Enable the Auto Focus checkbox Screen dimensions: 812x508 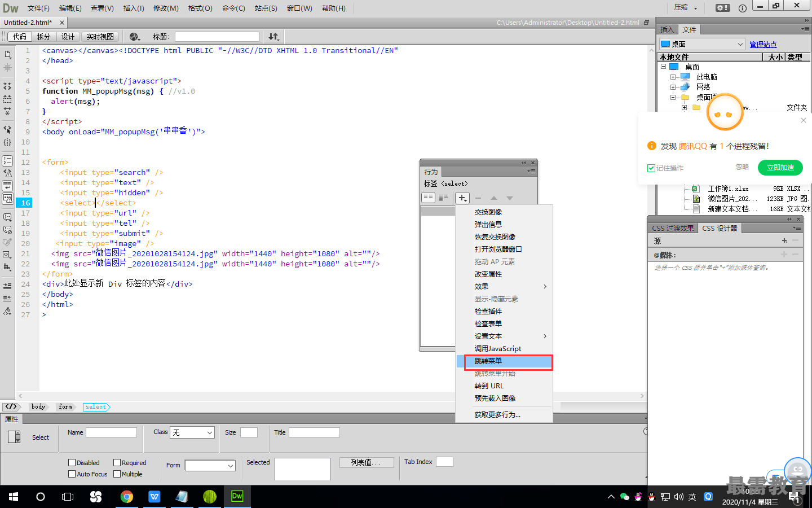pos(72,474)
